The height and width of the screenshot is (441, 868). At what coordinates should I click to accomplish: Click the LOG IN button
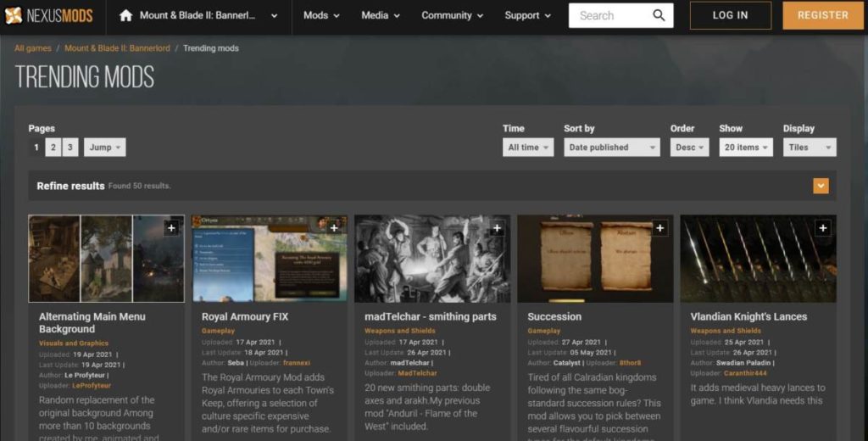(730, 15)
